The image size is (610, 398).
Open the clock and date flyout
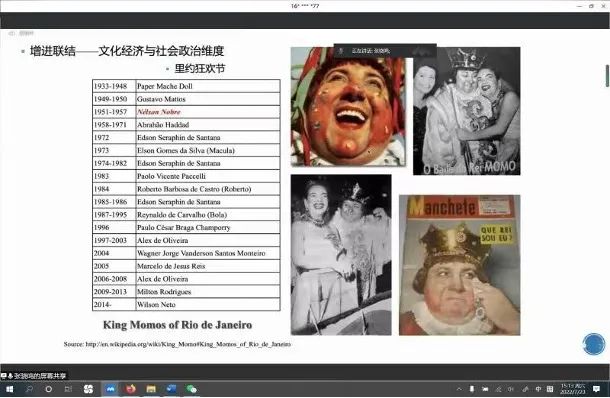click(x=573, y=389)
